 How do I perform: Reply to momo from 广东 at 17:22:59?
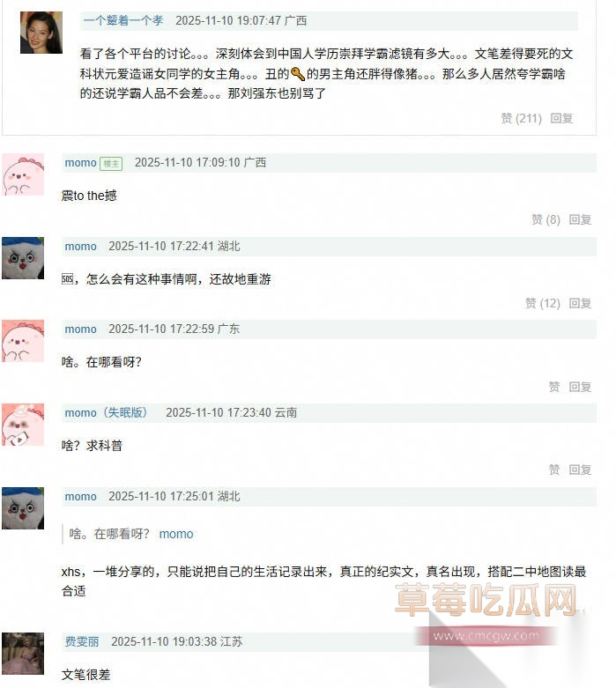point(580,387)
